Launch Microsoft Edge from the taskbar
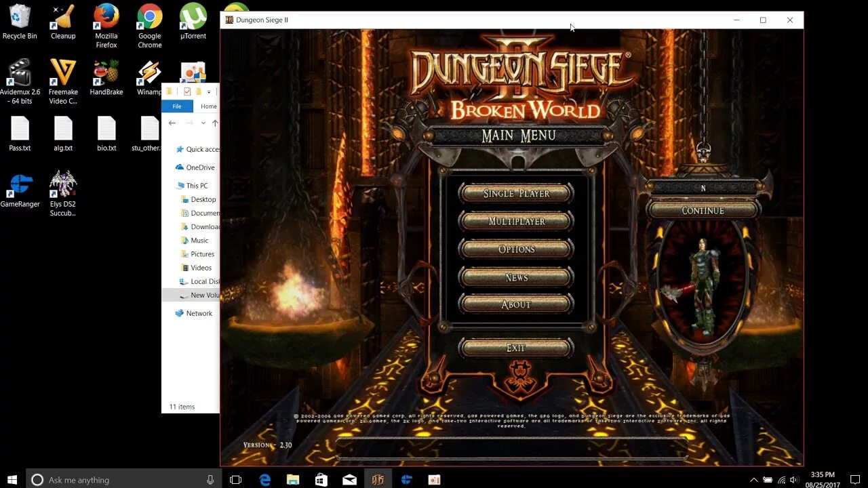The height and width of the screenshot is (488, 868). [x=265, y=479]
